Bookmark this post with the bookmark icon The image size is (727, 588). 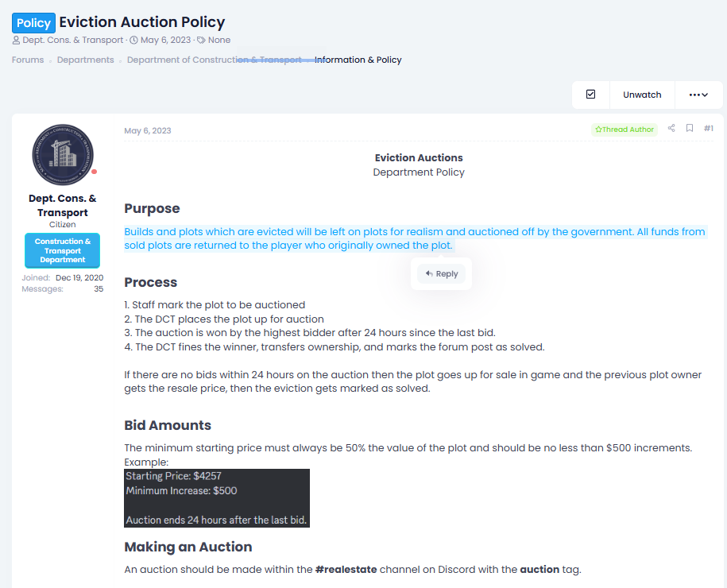pyautogui.click(x=690, y=128)
